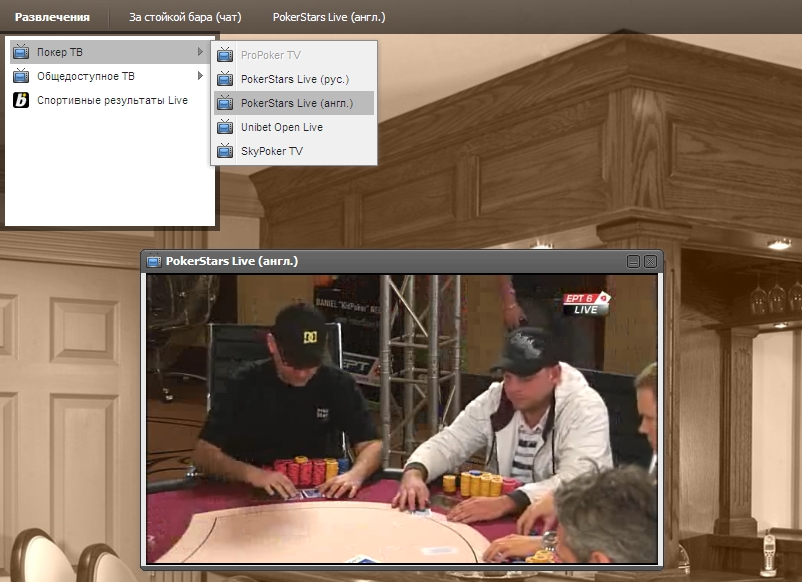Click the TV icon next to SkyPoker TV
This screenshot has width=802, height=582.
[225, 151]
